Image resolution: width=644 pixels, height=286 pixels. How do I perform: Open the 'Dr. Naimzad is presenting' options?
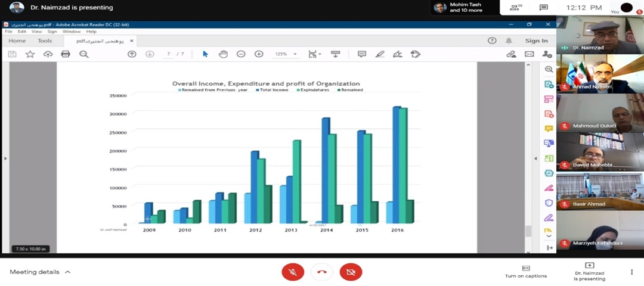click(589, 272)
